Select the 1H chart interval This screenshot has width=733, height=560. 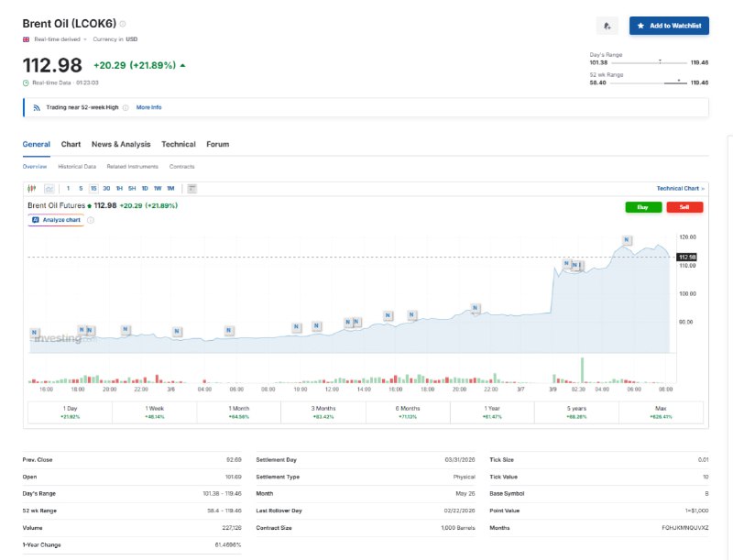[119, 188]
